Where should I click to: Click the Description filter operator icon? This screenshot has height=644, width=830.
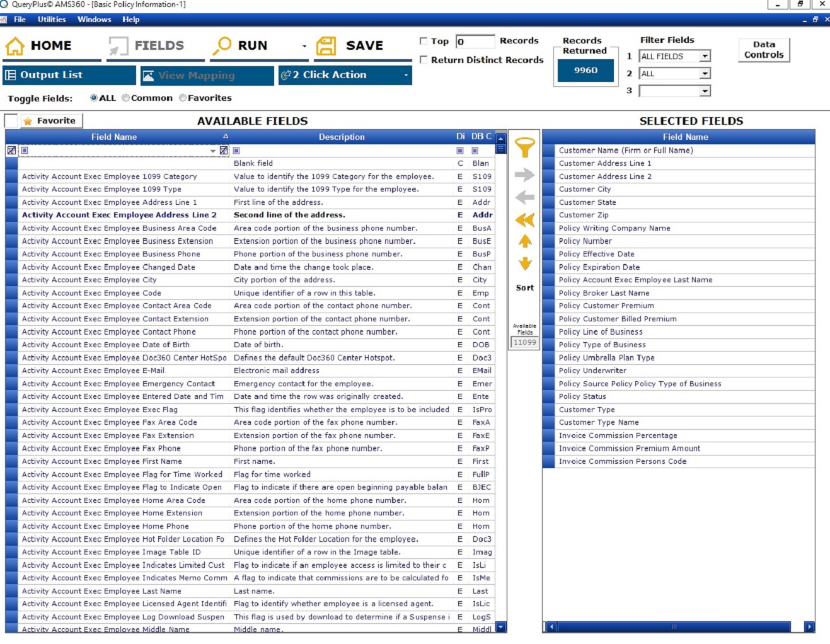point(236,151)
